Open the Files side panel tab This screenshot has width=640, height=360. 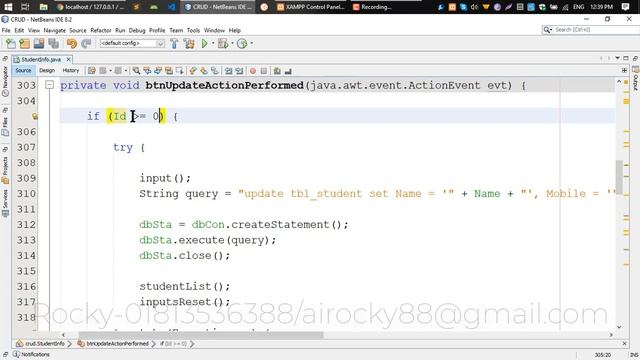pyautogui.click(x=5, y=127)
